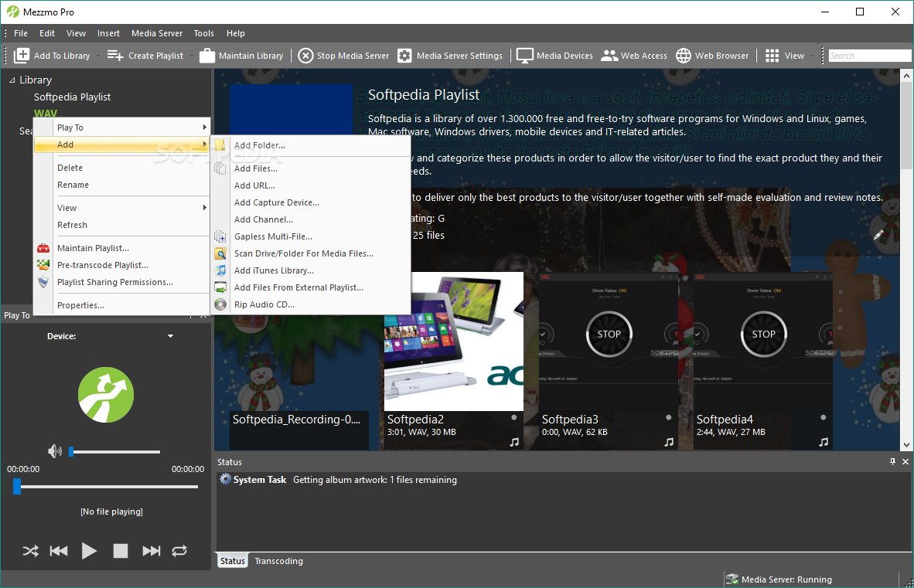914x588 pixels.
Task: Select Rename in context menu
Action: tap(73, 185)
